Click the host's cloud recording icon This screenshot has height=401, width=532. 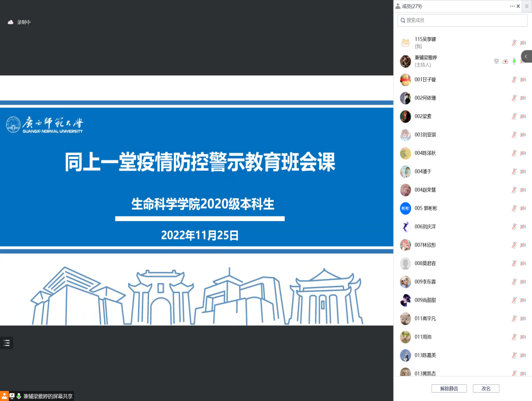[x=505, y=61]
